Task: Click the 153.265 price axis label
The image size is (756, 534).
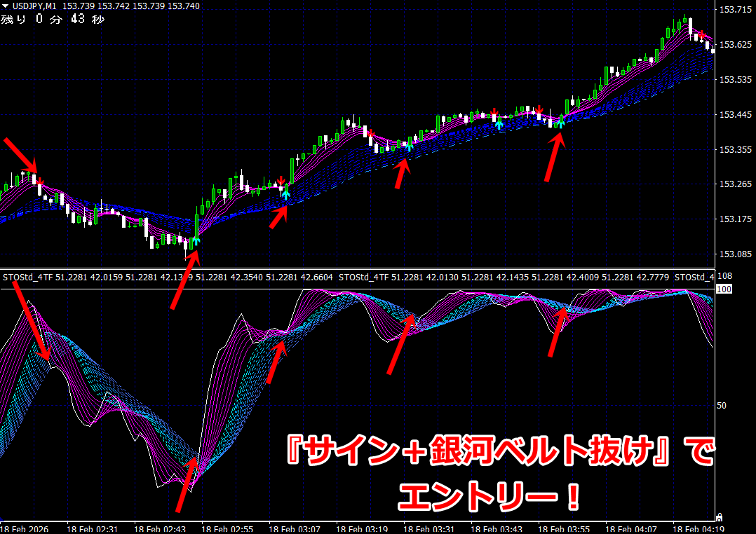Action: (x=735, y=184)
